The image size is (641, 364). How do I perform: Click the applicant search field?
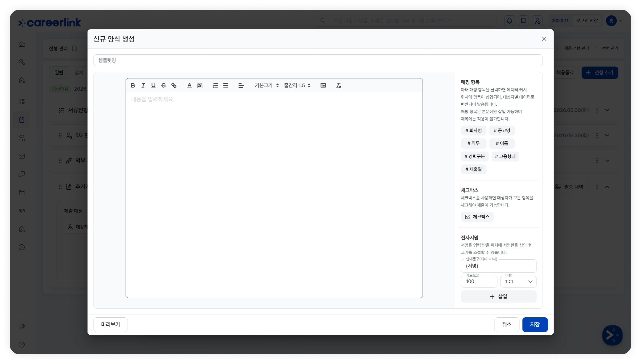[405, 20]
